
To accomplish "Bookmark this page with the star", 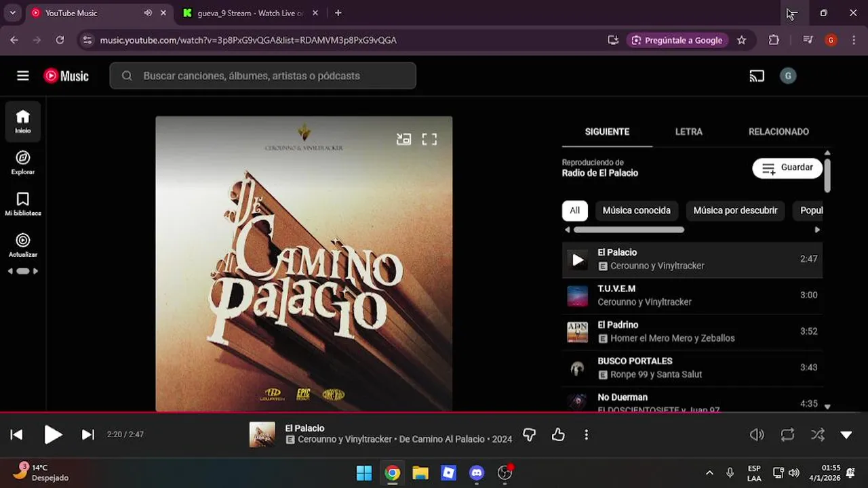I will coord(742,40).
